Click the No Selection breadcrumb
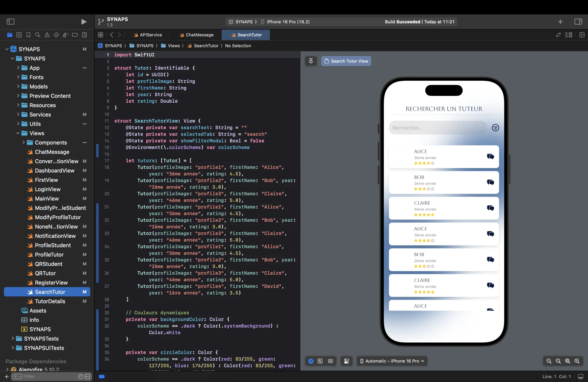The height and width of the screenshot is (382, 588). pos(238,46)
